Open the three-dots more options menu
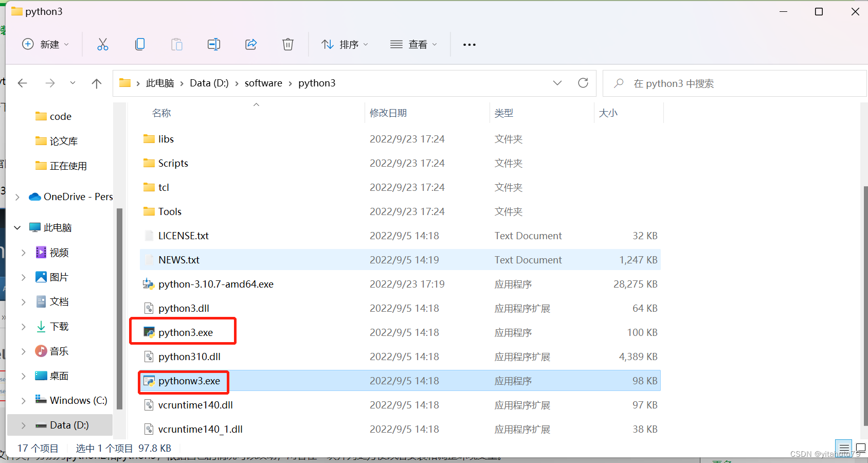The height and width of the screenshot is (463, 868). pos(469,45)
